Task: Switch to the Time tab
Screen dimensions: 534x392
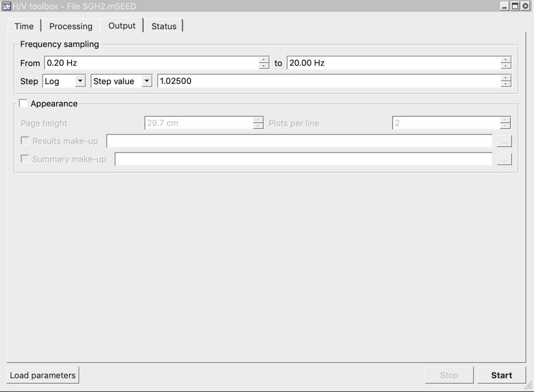Action: tap(24, 26)
